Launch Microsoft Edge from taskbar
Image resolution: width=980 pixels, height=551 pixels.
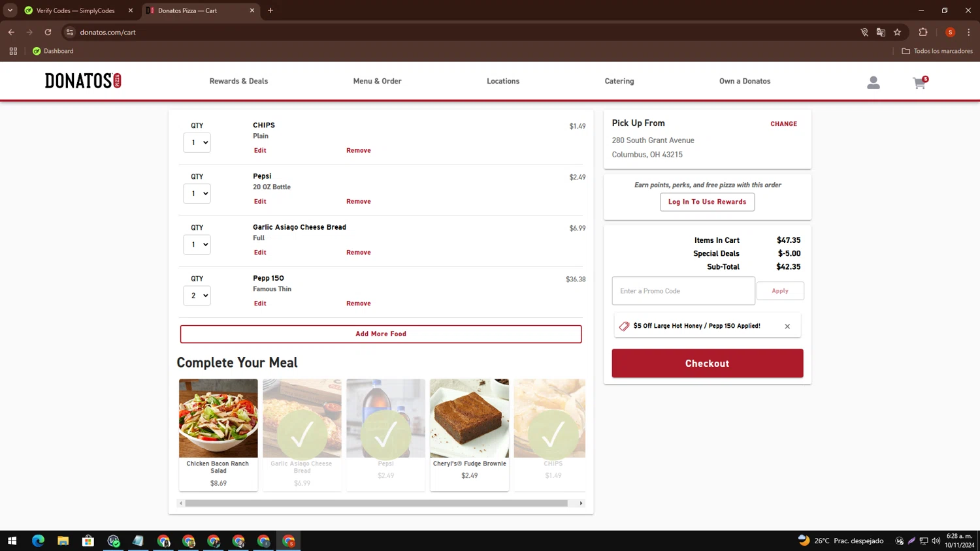pos(38,541)
